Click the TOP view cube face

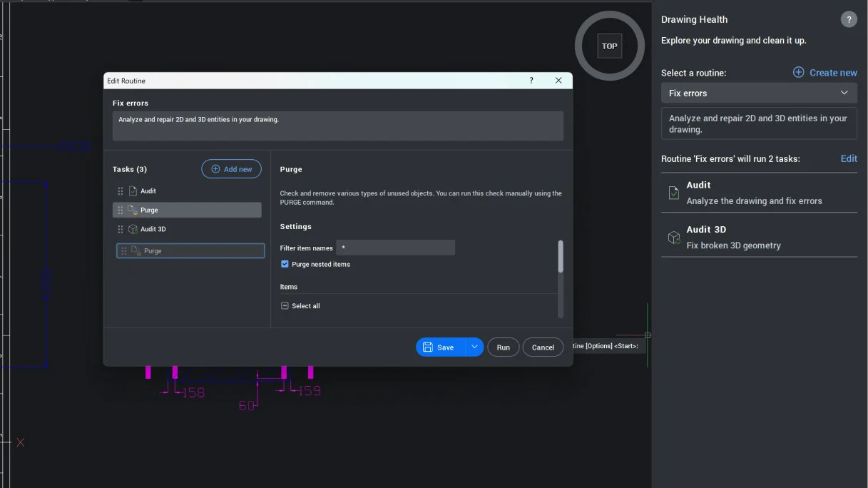[609, 46]
